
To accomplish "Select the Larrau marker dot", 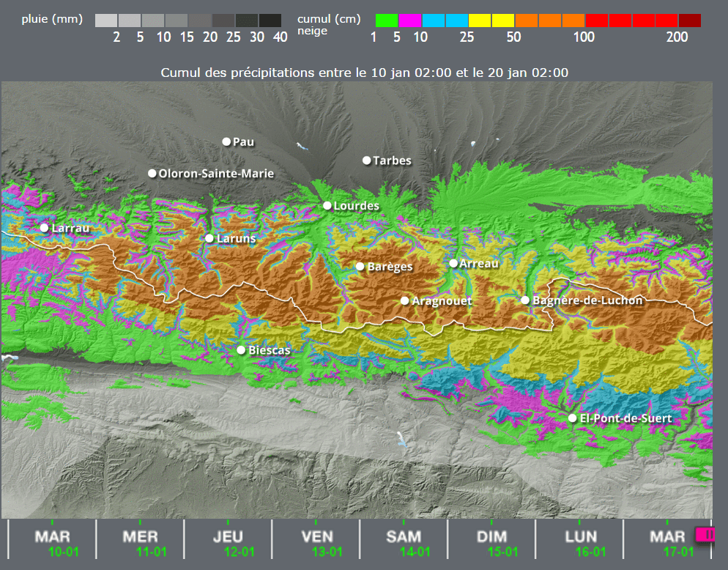I will point(44,228).
